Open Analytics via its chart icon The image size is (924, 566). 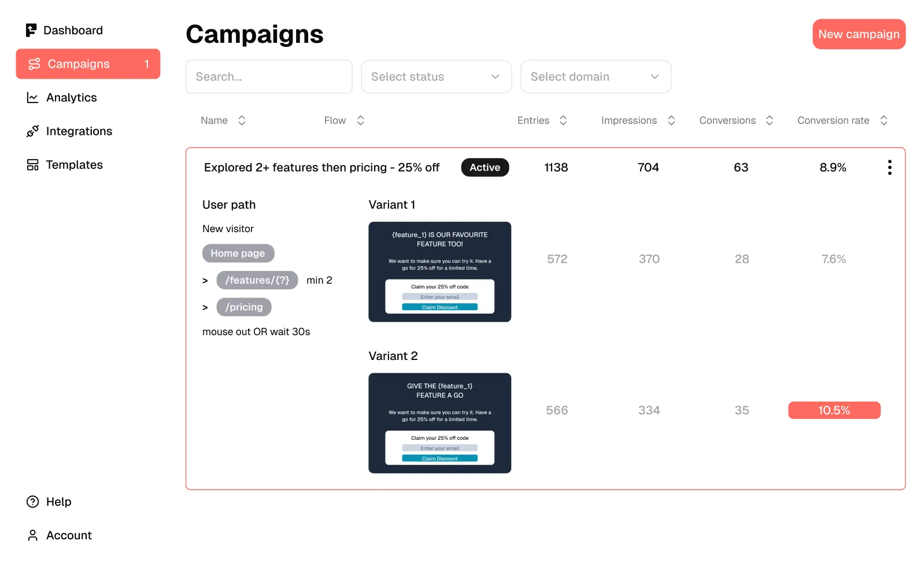tap(32, 97)
